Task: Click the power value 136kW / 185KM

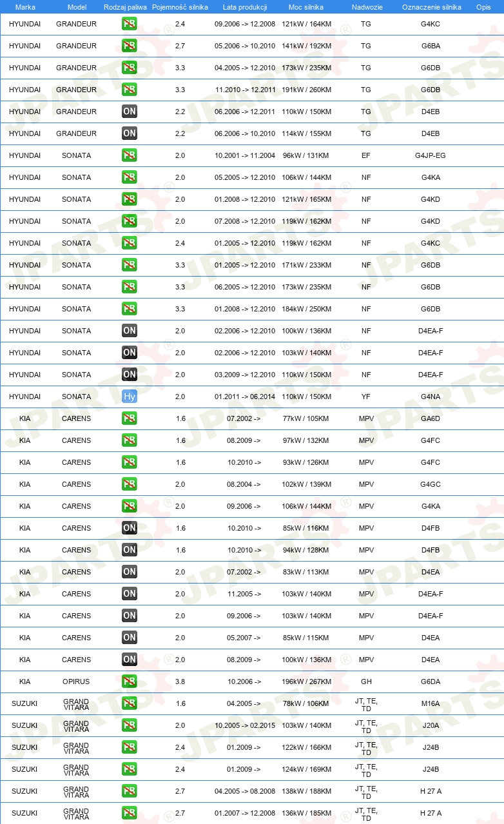Action: click(x=307, y=813)
